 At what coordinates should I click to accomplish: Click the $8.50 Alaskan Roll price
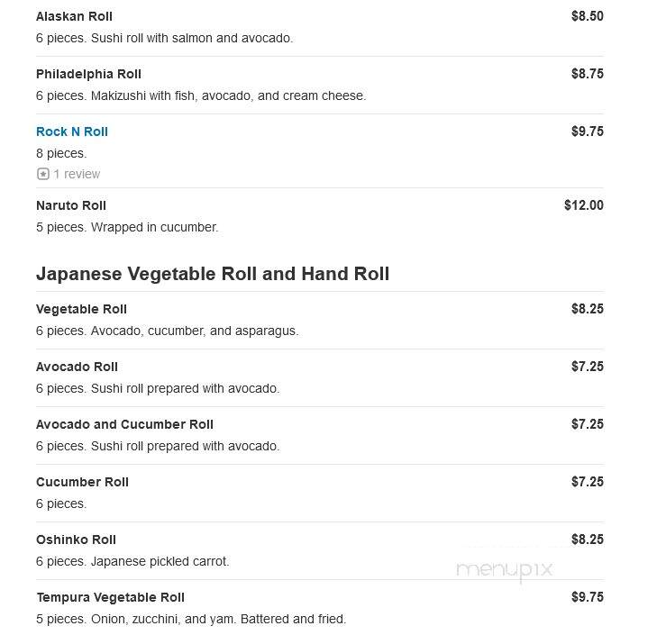point(588,16)
